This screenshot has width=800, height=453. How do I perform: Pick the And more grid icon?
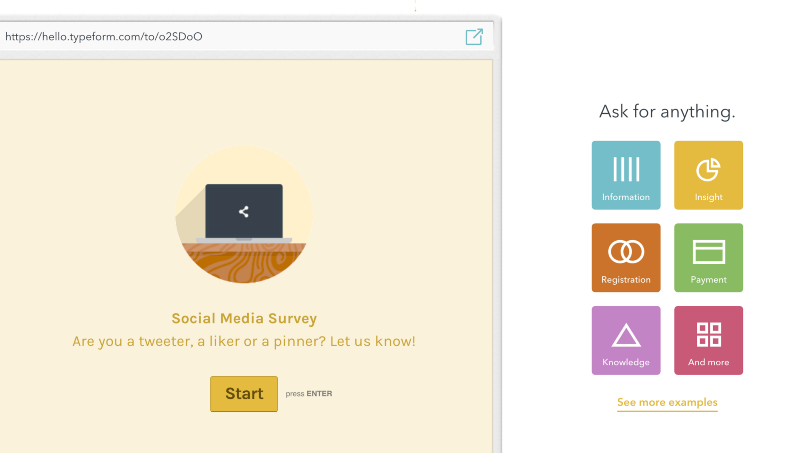tap(708, 333)
